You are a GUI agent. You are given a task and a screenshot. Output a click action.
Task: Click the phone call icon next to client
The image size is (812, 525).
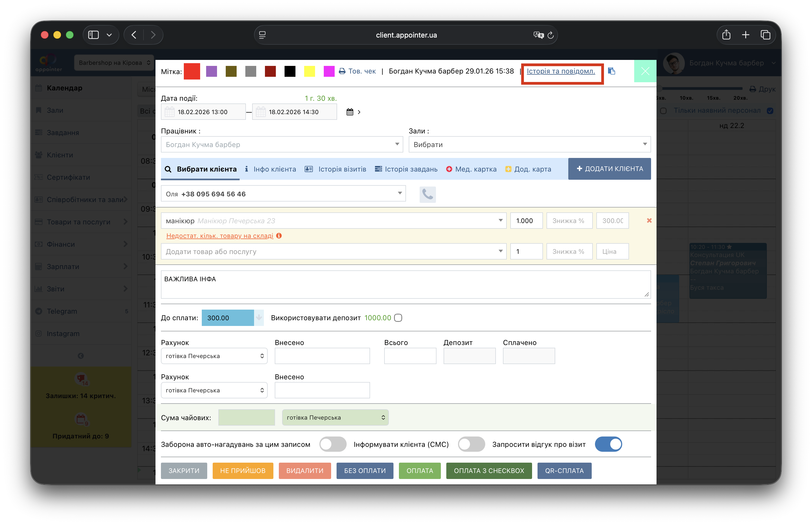pos(428,194)
